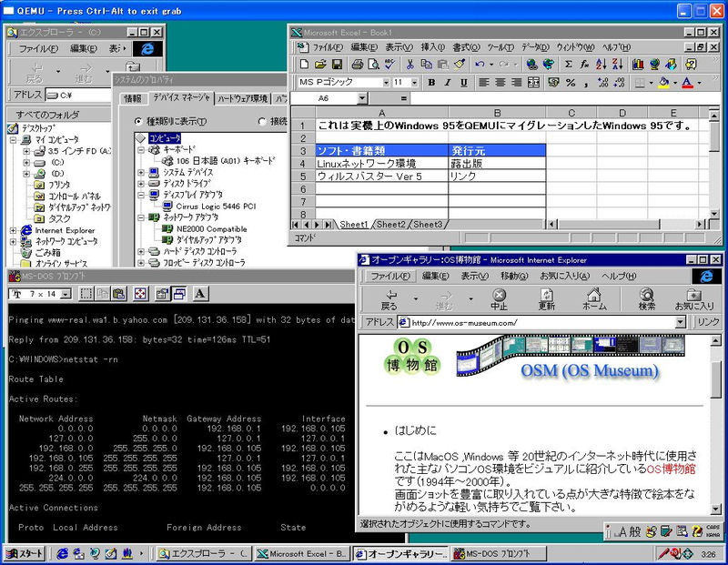Open the MS-DOS prompt Properties icon
Viewport: 728px width, 565px height.
point(162,293)
